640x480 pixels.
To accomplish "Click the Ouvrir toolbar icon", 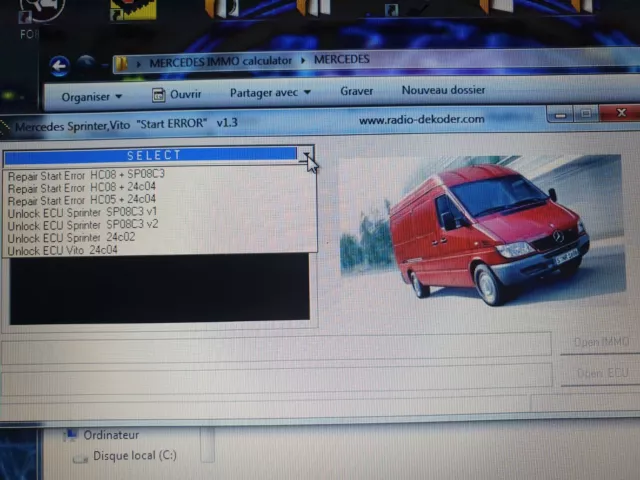I will (x=158, y=95).
